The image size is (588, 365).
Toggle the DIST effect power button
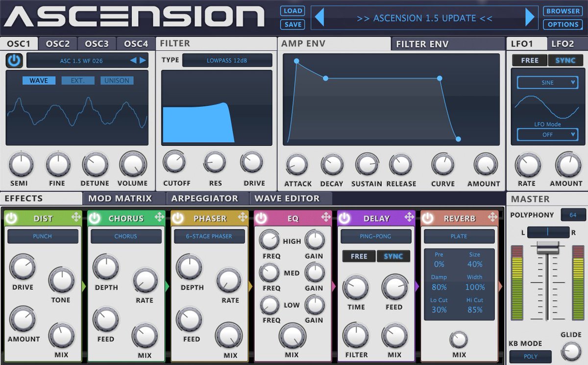(x=11, y=218)
